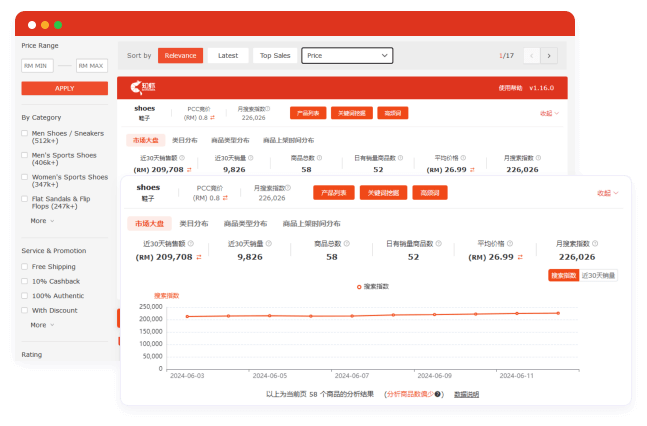Check the Men Shoes / Sneakers category box
Viewport: 647px width, 426px height.
pyautogui.click(x=25, y=133)
